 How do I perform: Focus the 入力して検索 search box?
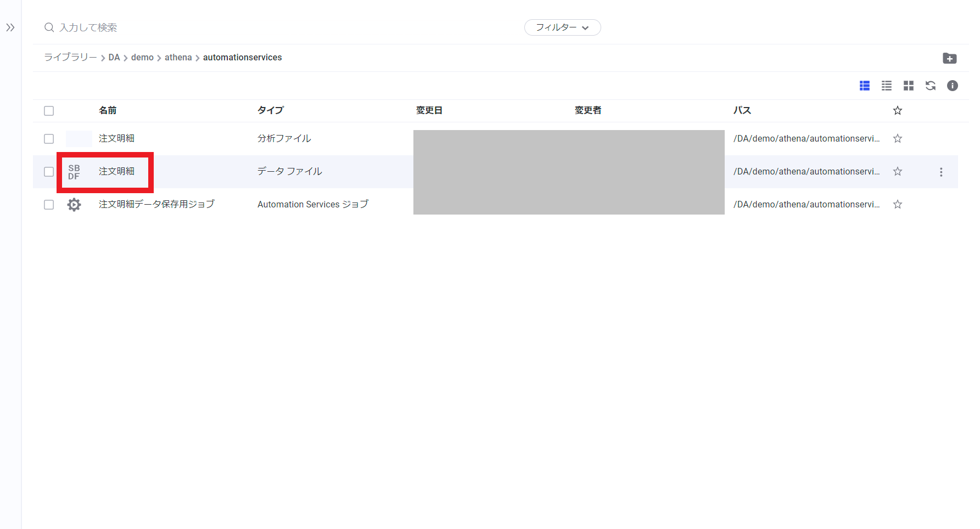pos(88,27)
